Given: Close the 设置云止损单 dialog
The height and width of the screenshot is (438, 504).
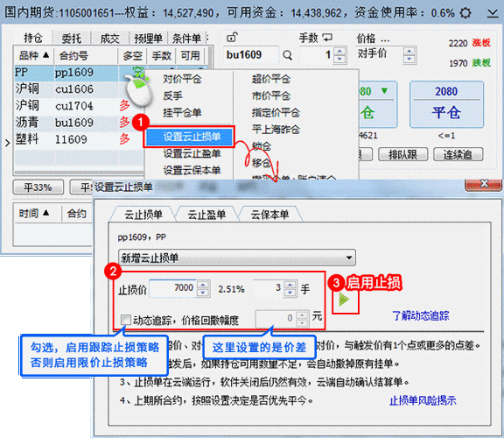Looking at the screenshot, I should [483, 184].
